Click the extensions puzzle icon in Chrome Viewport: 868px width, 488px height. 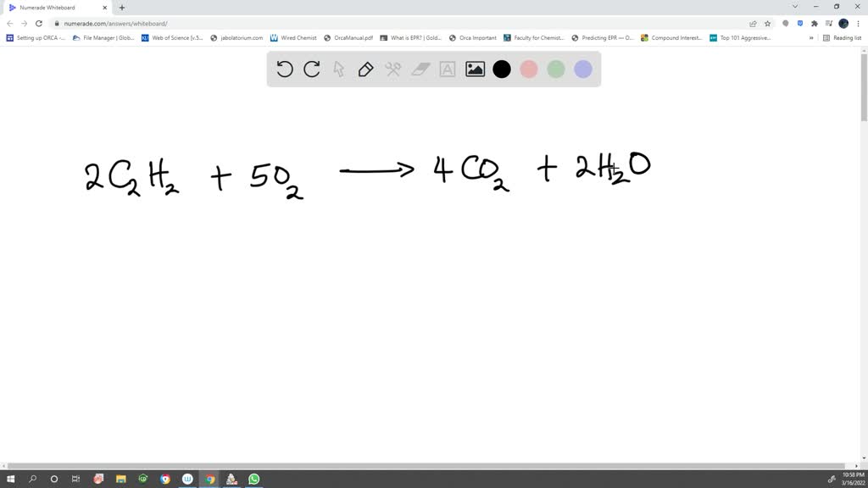tap(815, 24)
